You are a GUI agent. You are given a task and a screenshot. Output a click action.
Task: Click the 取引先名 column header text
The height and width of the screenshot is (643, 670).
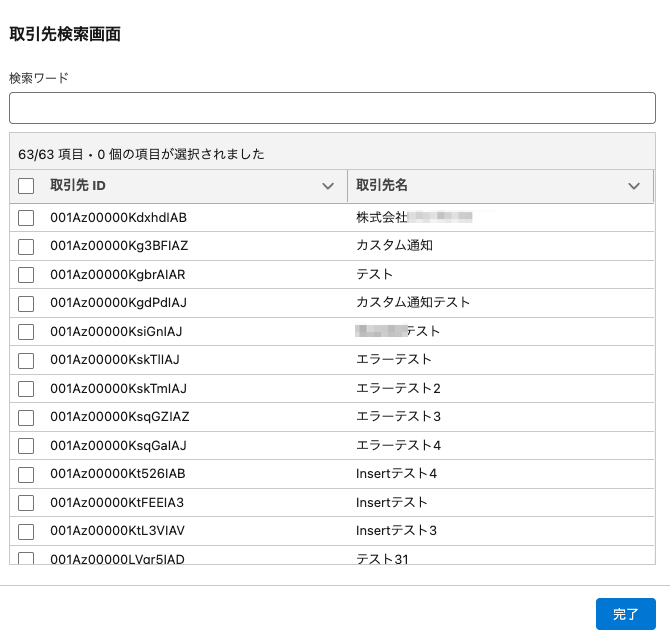(382, 186)
